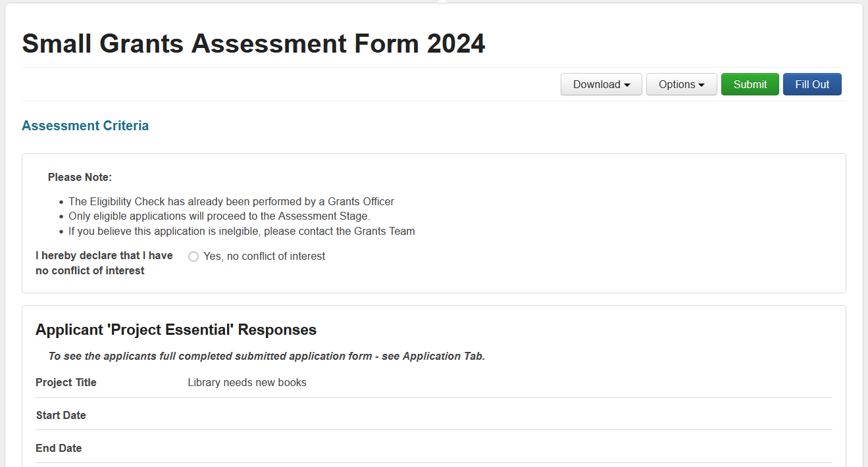Click the Applicant 'Project Essential' Responses heading
The width and height of the screenshot is (868, 467).
coord(176,330)
